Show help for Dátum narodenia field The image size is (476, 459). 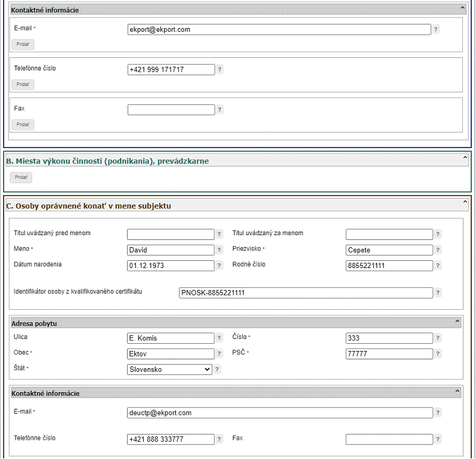tap(219, 266)
